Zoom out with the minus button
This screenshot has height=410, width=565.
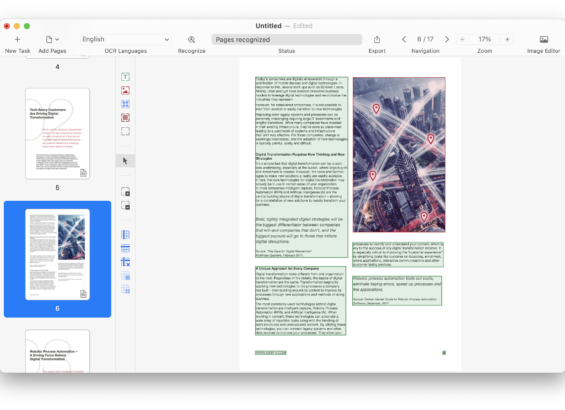click(x=462, y=39)
